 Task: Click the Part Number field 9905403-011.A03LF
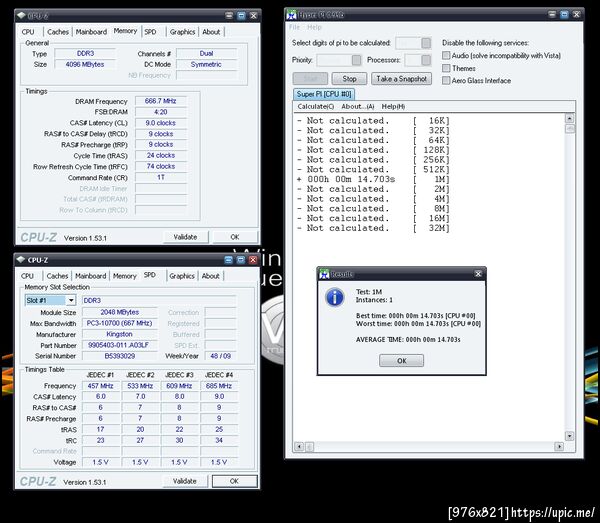pyautogui.click(x=119, y=345)
